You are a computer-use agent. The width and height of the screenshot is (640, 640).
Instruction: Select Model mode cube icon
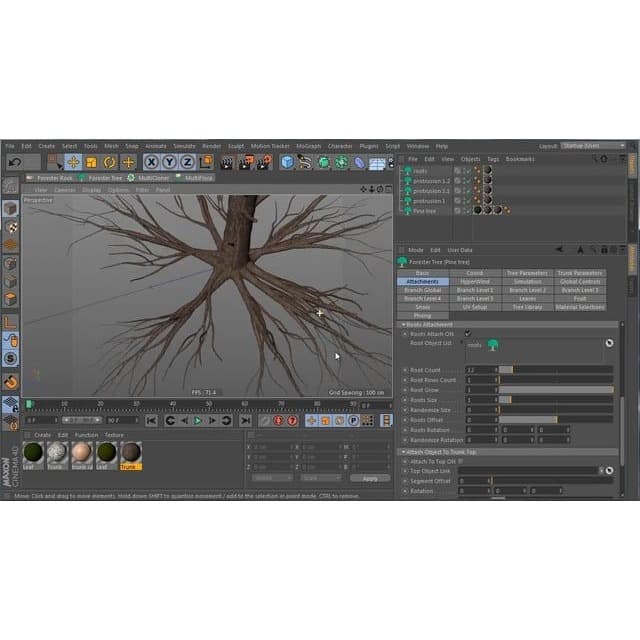[11, 209]
